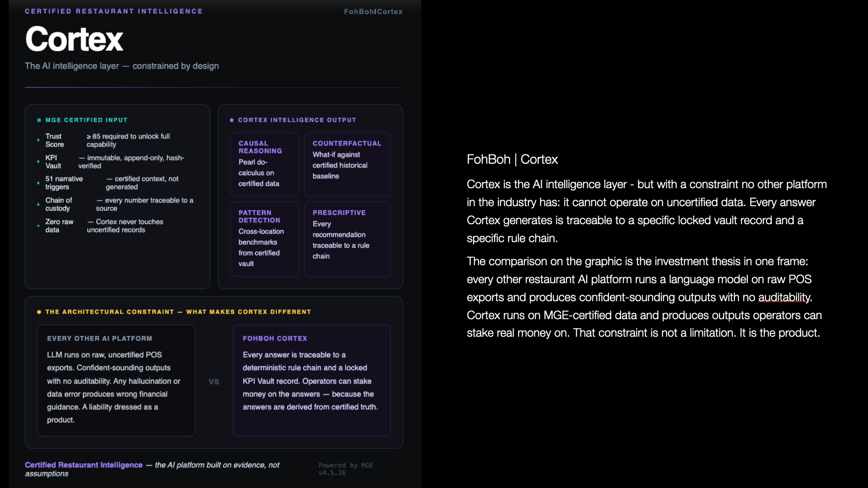Screen dimensions: 868x488
Task: Select the Counterfactual card
Action: [347, 164]
